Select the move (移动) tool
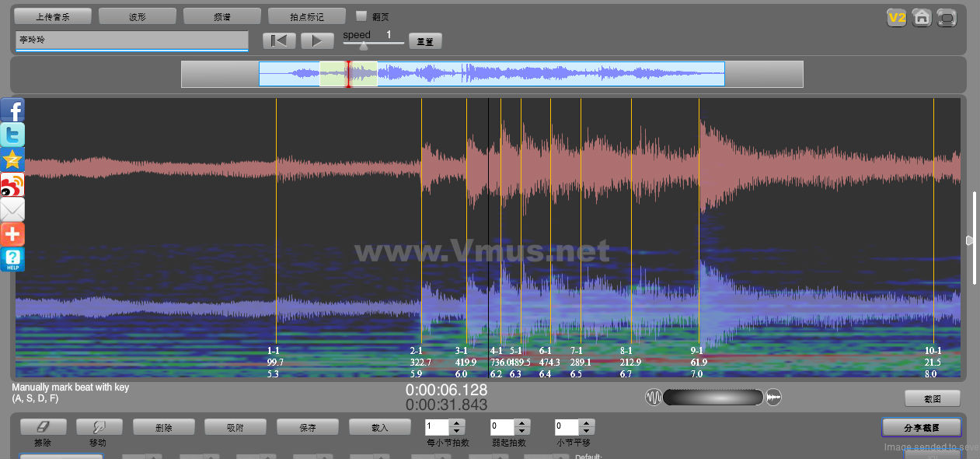 tap(99, 427)
